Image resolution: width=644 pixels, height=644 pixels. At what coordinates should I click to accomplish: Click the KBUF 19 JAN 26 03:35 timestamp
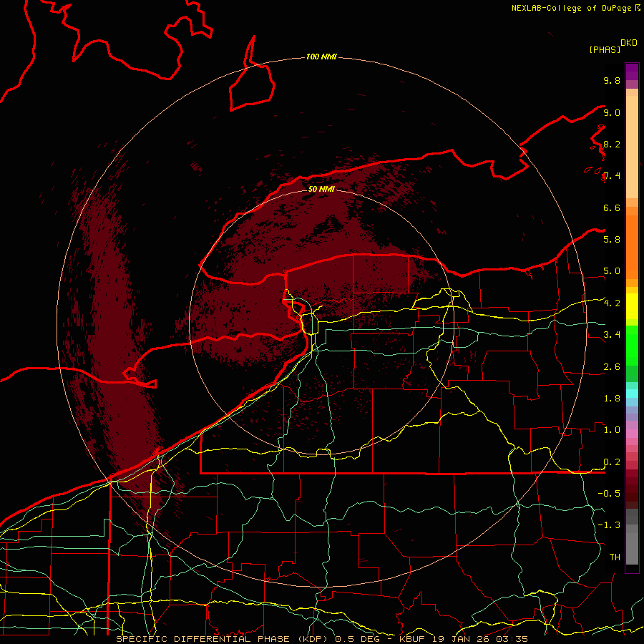[x=463, y=639]
